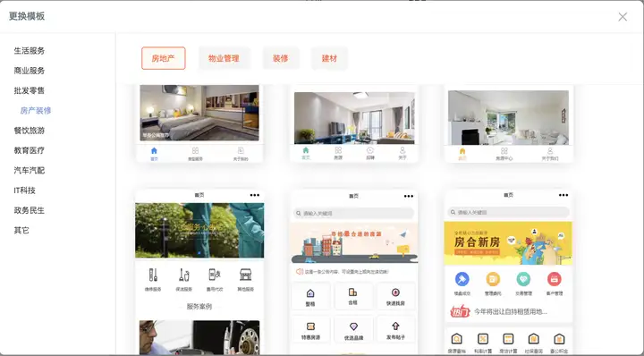Image resolution: width=644 pixels, height=356 pixels.
Task: Click the car wheel service case photo
Action: pyautogui.click(x=199, y=337)
